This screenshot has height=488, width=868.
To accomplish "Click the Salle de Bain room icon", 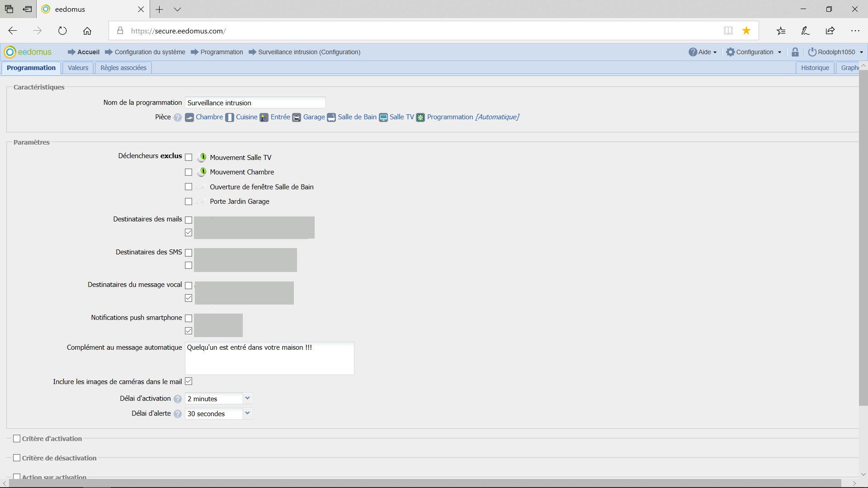I will pyautogui.click(x=331, y=117).
